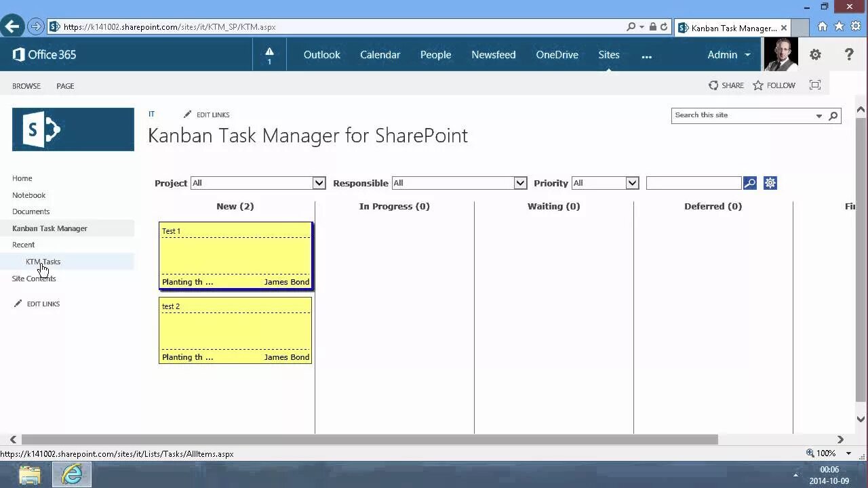Click the Search this site field
Image resolution: width=868 pixels, height=488 pixels.
coord(743,115)
